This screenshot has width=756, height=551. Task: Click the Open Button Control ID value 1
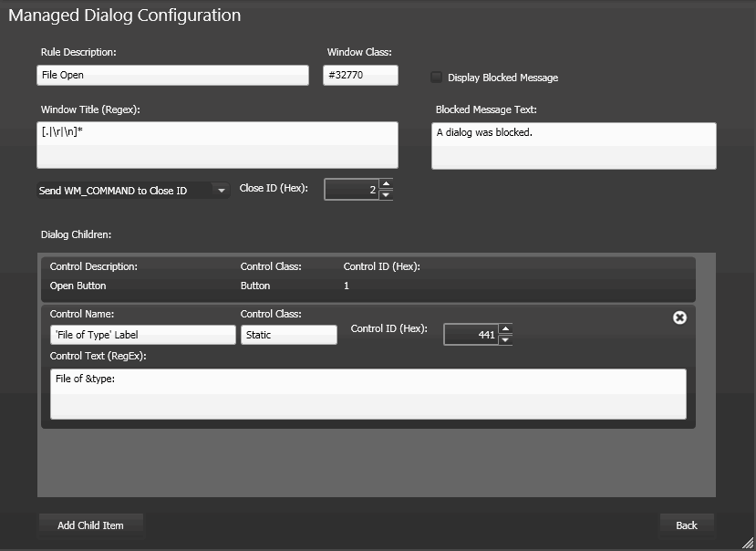coord(347,286)
